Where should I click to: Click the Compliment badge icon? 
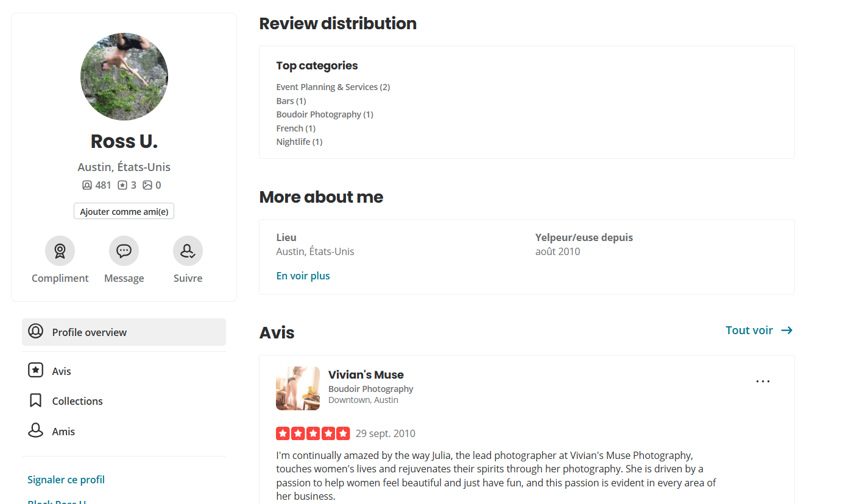(x=60, y=251)
